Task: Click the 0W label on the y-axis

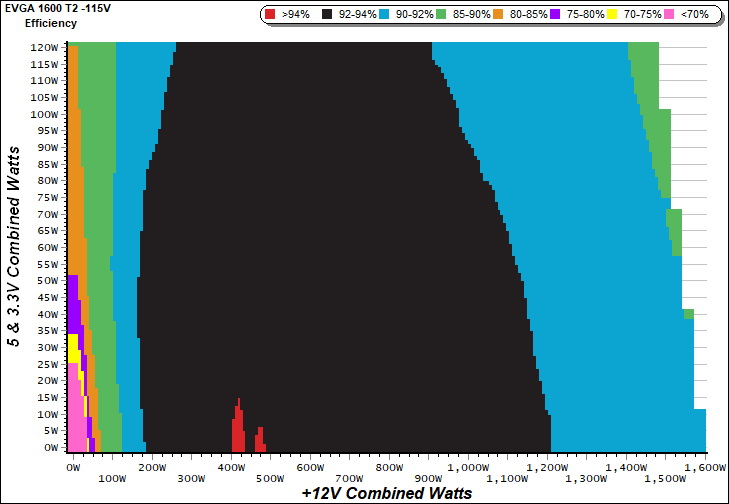Action: point(50,448)
